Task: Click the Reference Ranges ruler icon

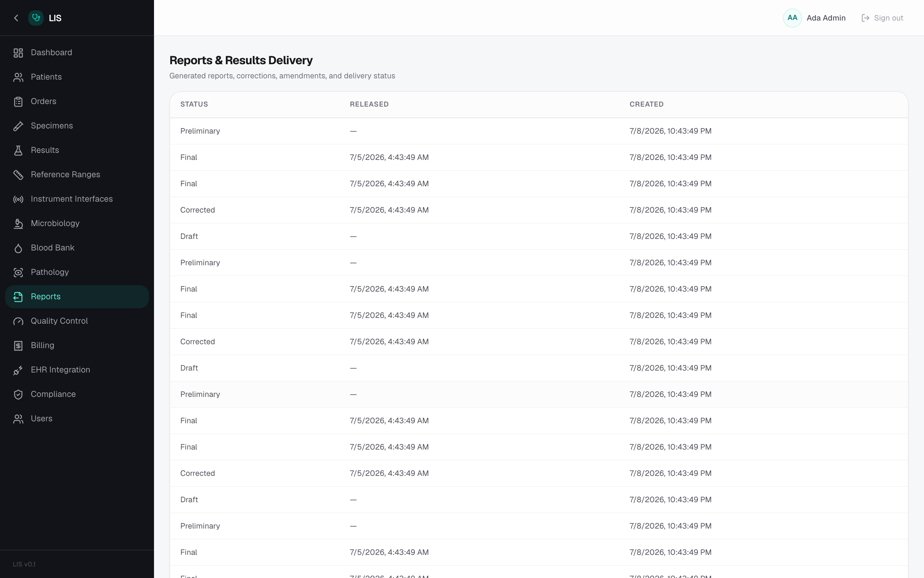Action: [18, 175]
